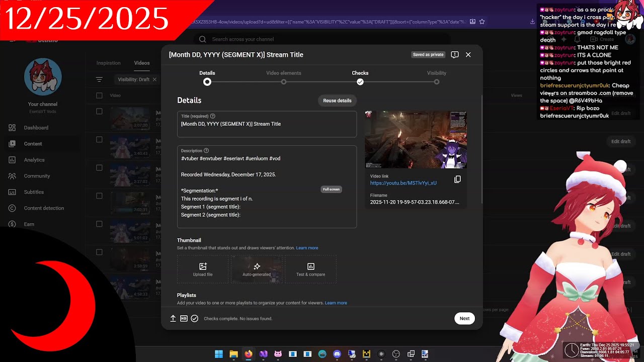Go to the Visibility step
644x362 pixels.
click(x=437, y=77)
